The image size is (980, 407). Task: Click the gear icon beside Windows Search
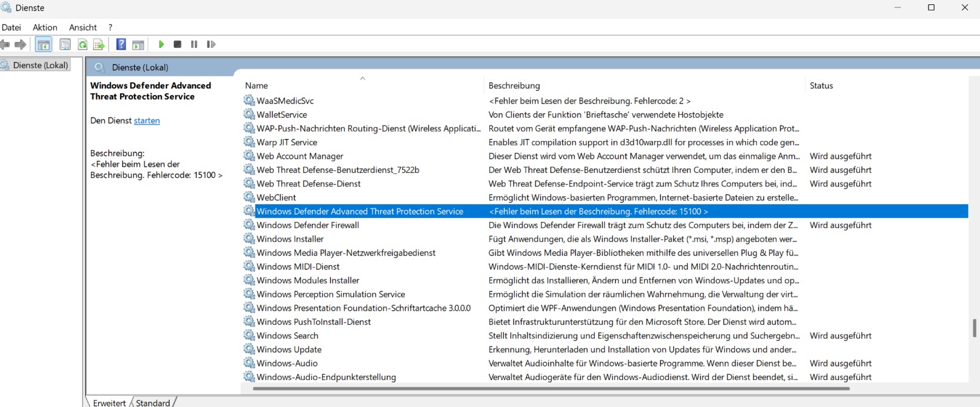pos(249,335)
